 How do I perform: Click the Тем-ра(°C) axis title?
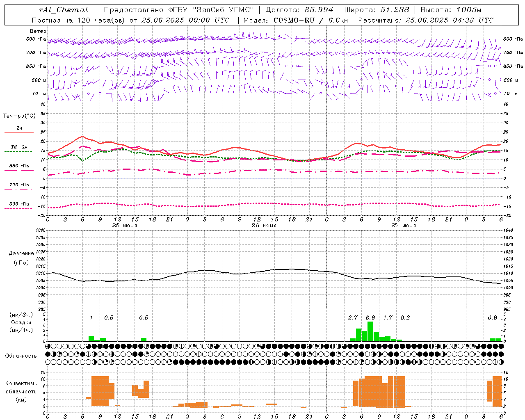click(x=19, y=116)
